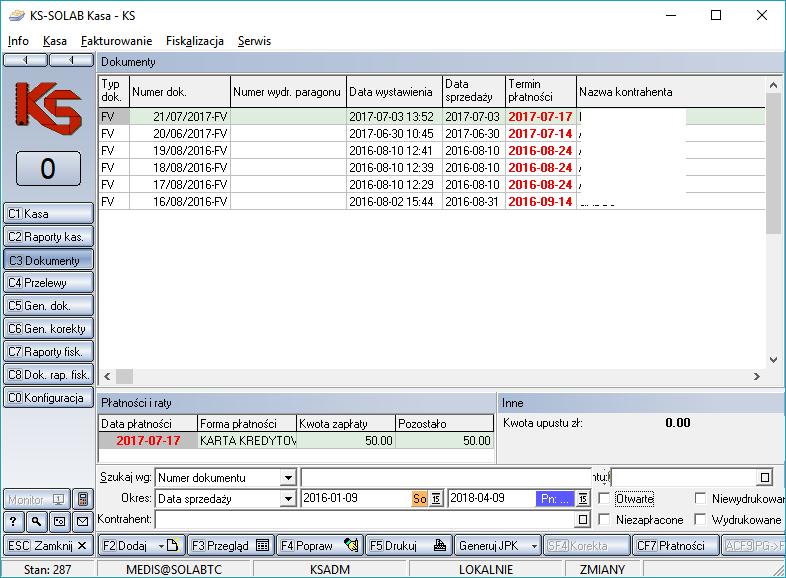The width and height of the screenshot is (786, 578).
Task: Open the Generuj JPK dropdown
Action: point(534,545)
